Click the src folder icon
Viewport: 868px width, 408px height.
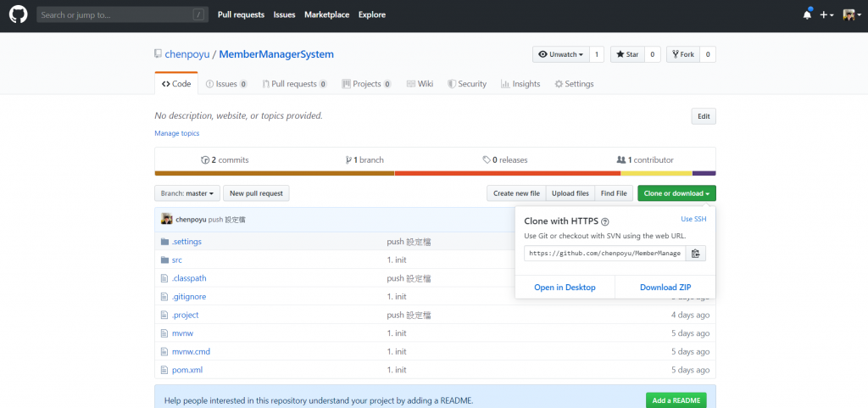click(164, 260)
